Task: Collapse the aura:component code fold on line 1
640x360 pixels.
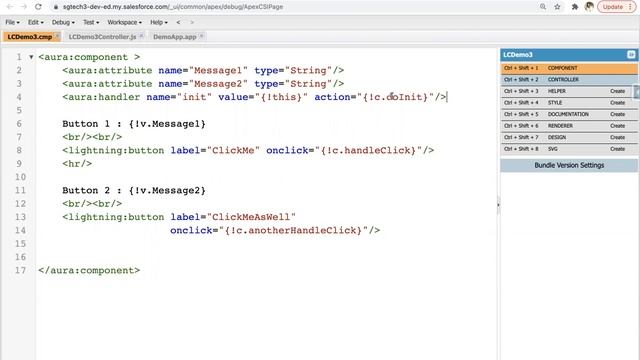Action: coord(31,57)
